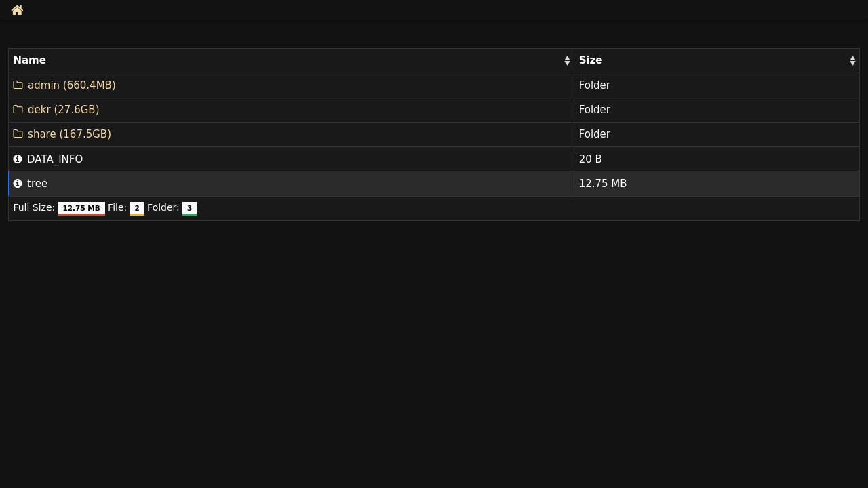Toggle the Name column sort arrows
This screenshot has width=868, height=488.
coord(567,61)
